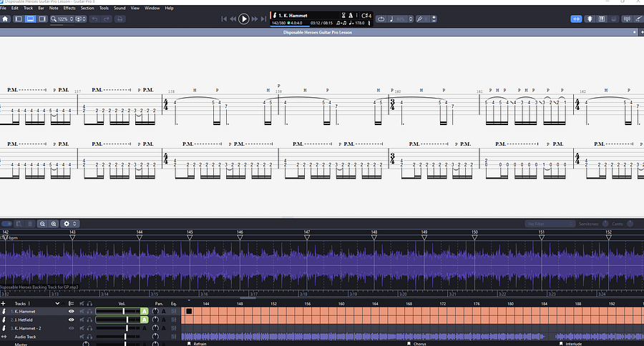Zoom in the audio waveform
The image size is (644, 346).
tap(54, 224)
